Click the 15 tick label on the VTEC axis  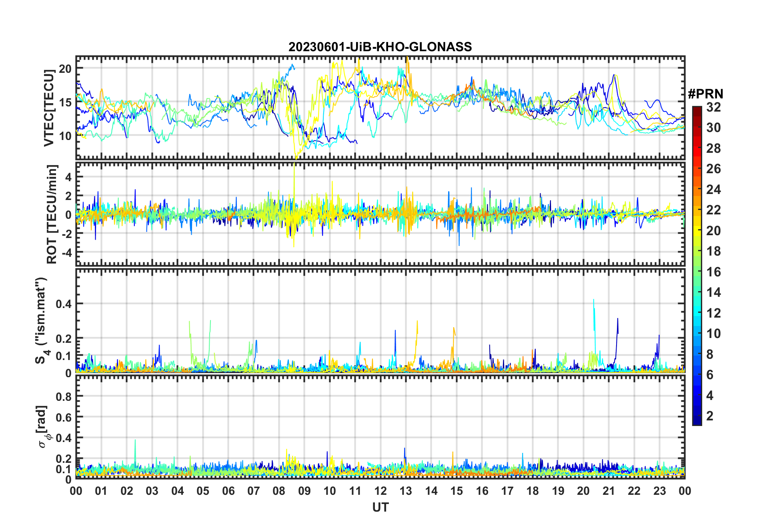65,102
